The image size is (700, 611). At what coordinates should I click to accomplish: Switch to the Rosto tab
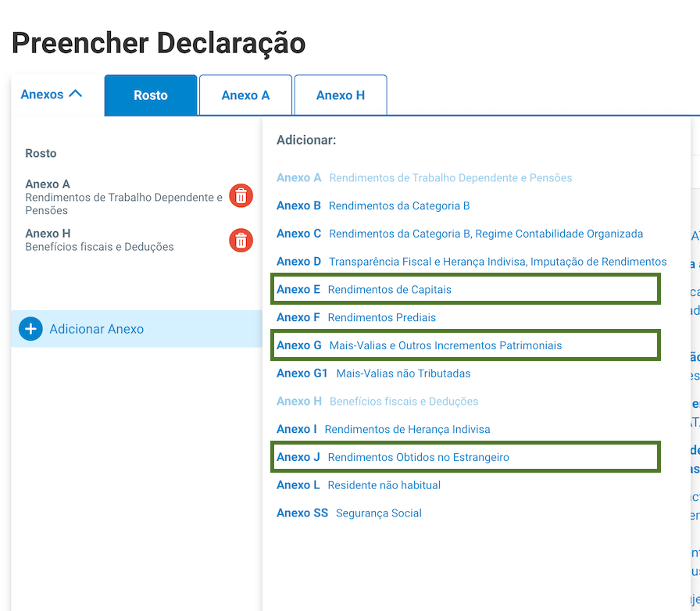point(150,95)
